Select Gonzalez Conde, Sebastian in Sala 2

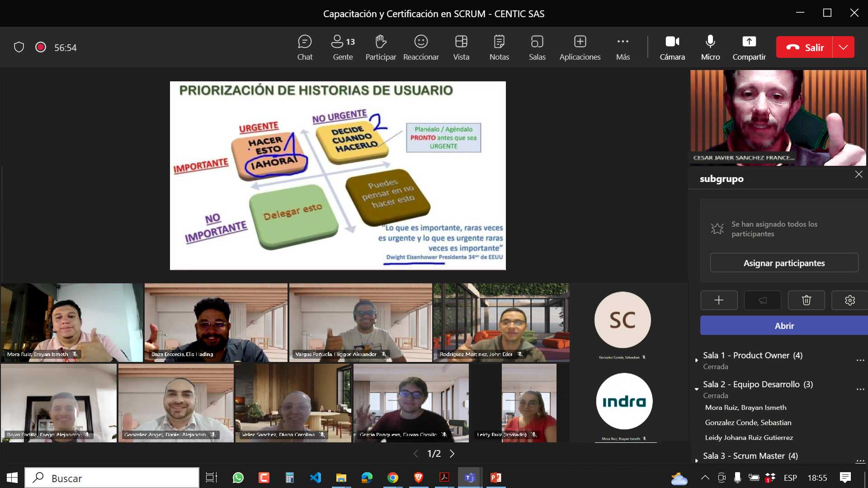(748, 422)
